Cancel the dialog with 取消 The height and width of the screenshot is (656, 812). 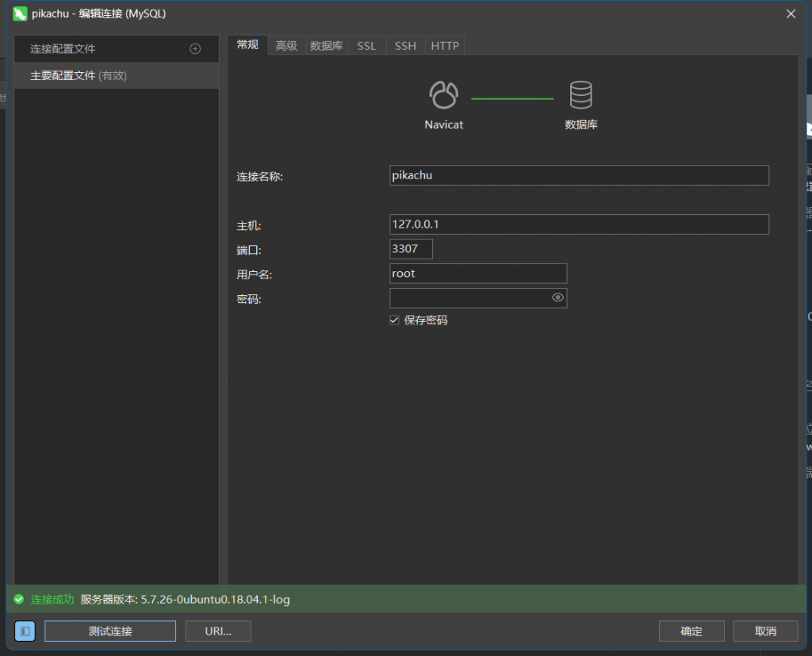764,631
